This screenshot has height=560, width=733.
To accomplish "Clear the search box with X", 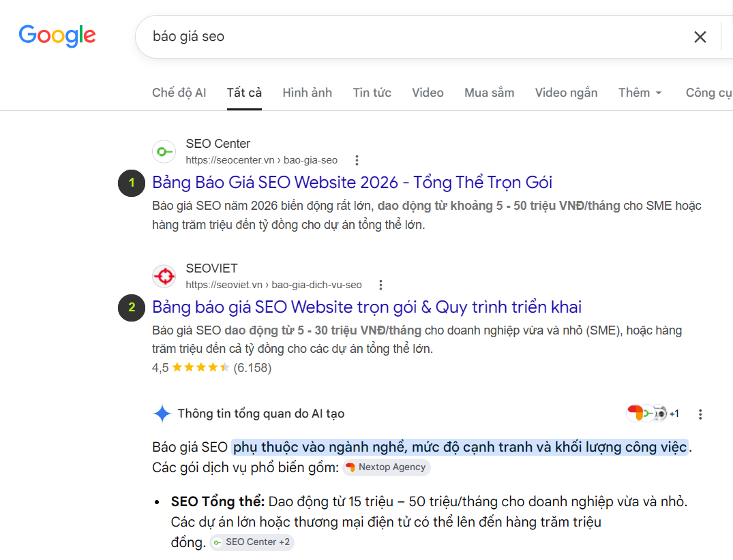I will click(x=700, y=37).
